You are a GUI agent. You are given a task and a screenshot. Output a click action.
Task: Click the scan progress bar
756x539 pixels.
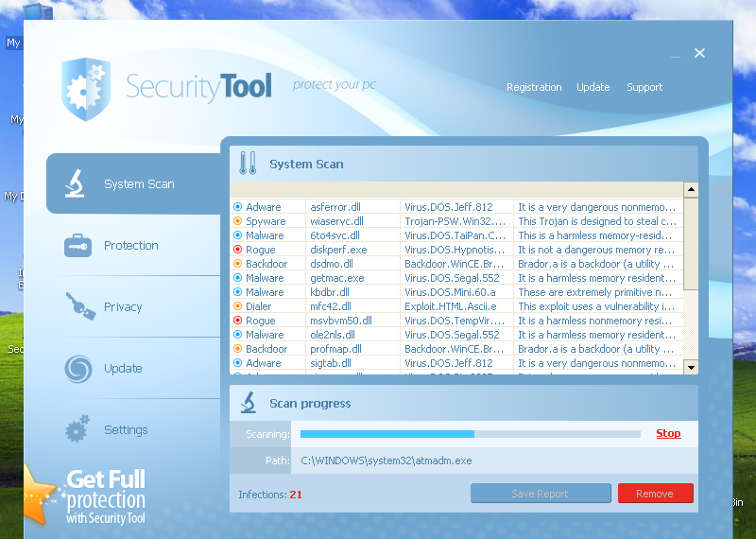pos(470,434)
